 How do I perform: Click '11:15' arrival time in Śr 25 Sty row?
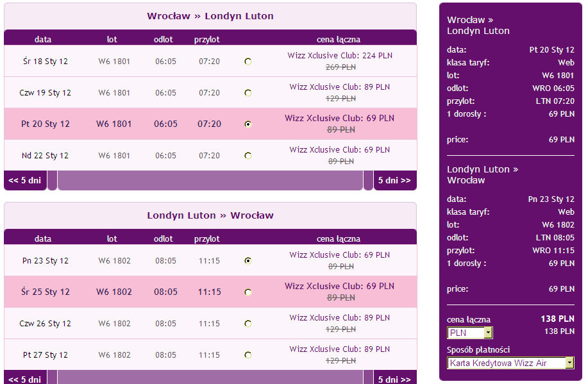point(209,292)
